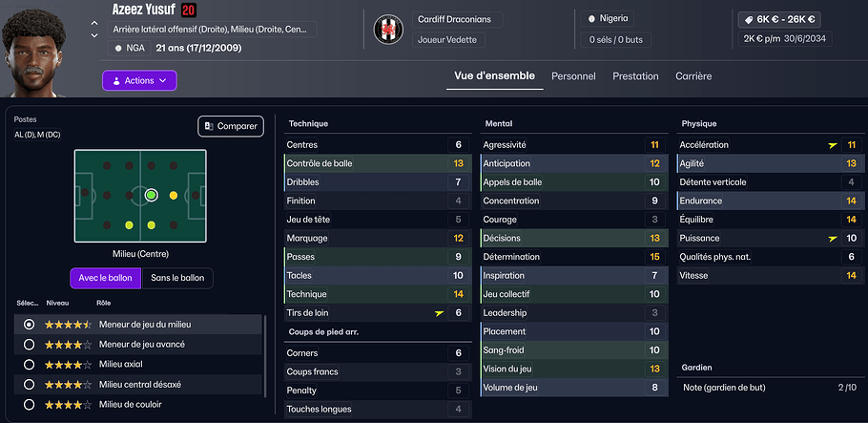Click the Puissance attribute arrow icon
868x423 pixels.
(834, 239)
